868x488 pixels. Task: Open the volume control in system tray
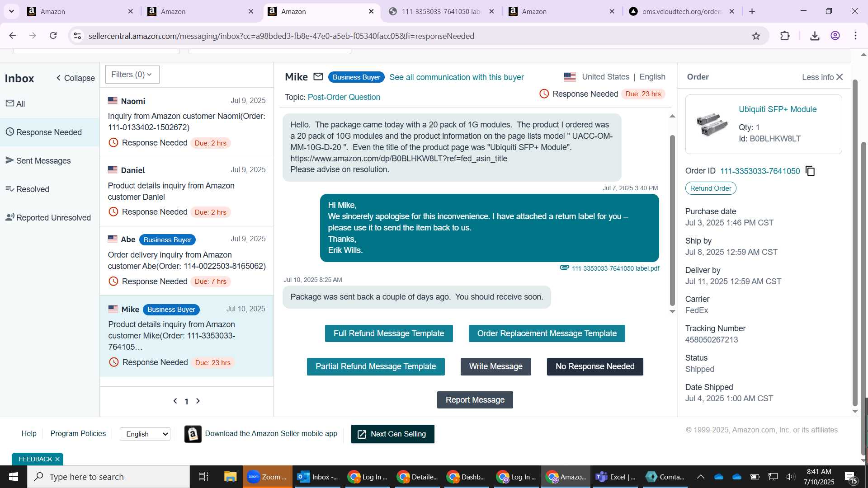(x=790, y=477)
